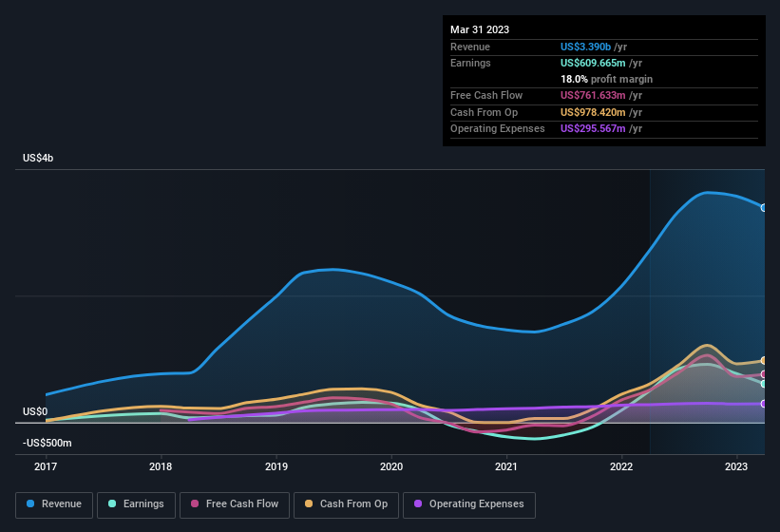Click the 18.0% profit margin text
This screenshot has width=780, height=532.
(606, 79)
